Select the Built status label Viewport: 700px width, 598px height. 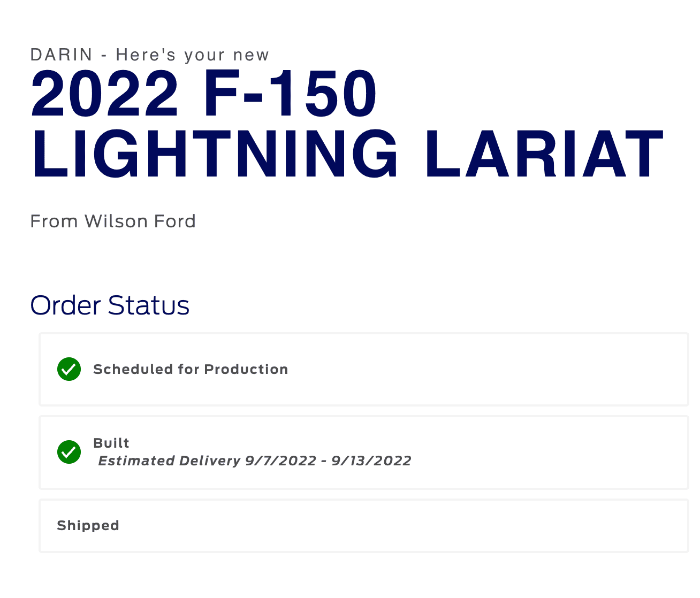111,443
